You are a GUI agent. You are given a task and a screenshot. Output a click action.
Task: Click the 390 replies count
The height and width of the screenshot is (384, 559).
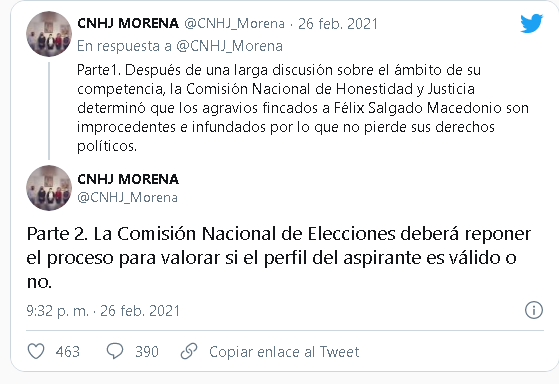[x=147, y=352]
